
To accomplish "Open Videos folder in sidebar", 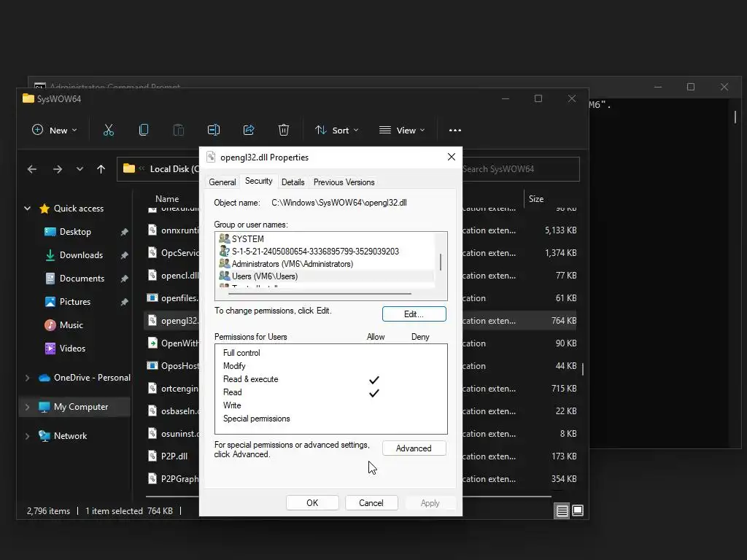I will (x=72, y=349).
